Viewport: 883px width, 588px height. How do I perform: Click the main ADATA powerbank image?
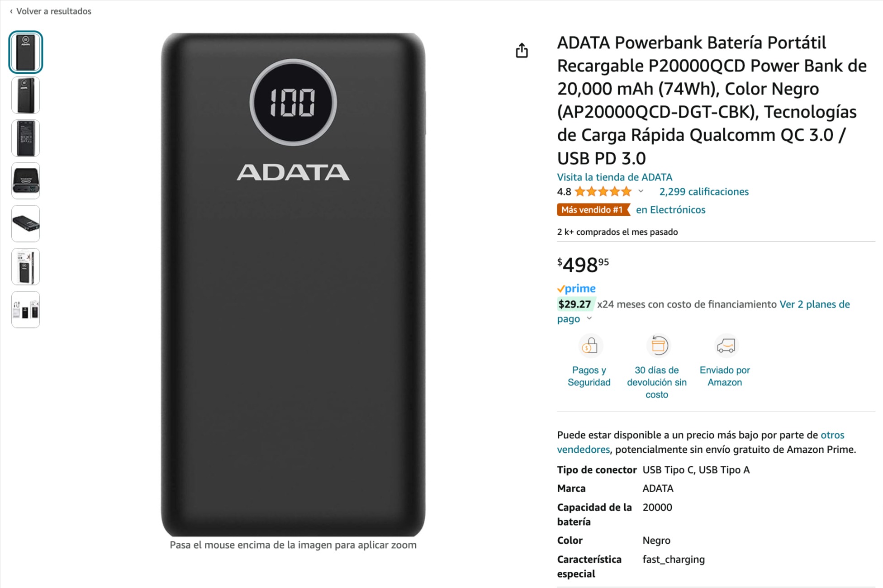[x=293, y=285]
